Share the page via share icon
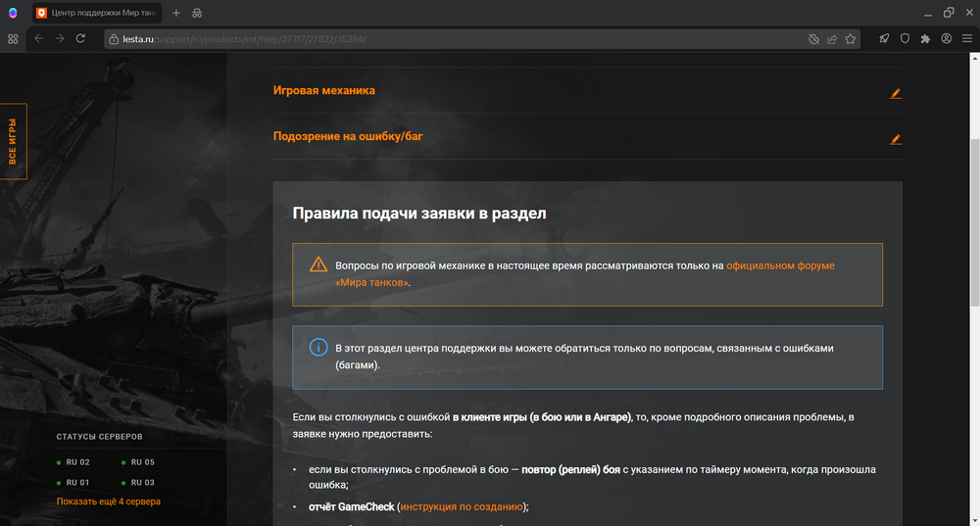980x526 pixels. click(x=832, y=39)
